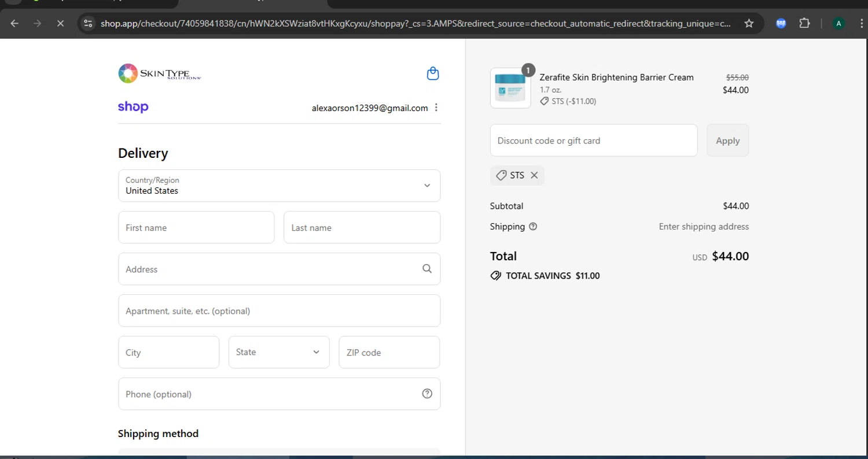Screen dimensions: 868x459
Task: Open the blue browser extension icon
Action: click(781, 24)
